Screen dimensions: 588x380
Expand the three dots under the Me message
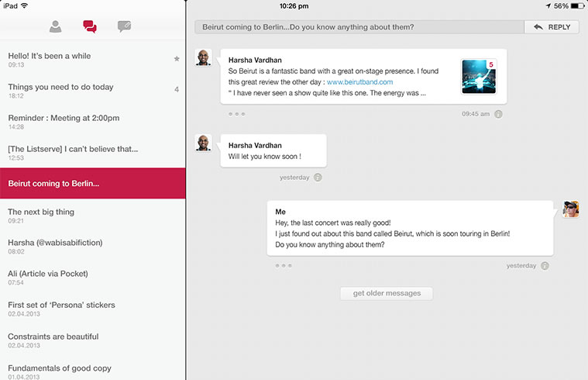click(x=284, y=265)
